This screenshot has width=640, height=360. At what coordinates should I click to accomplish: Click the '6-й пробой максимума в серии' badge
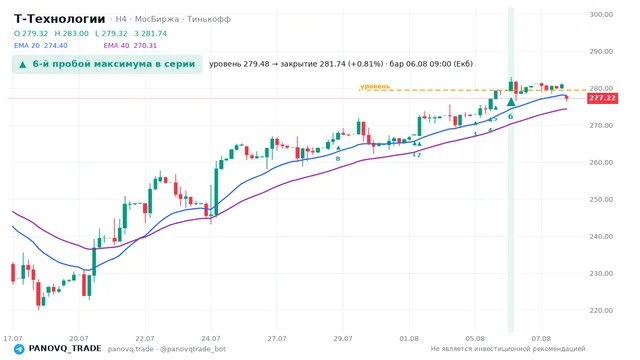click(107, 64)
